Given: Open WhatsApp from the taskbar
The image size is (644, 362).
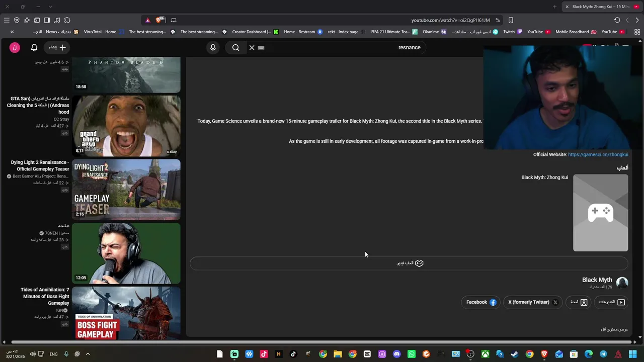Looking at the screenshot, I should click(x=412, y=354).
